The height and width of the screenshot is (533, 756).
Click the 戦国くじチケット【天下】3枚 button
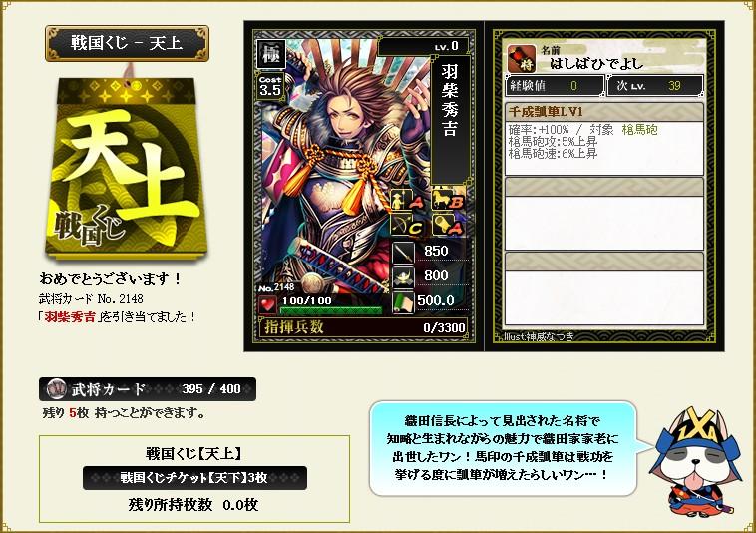pos(194,478)
